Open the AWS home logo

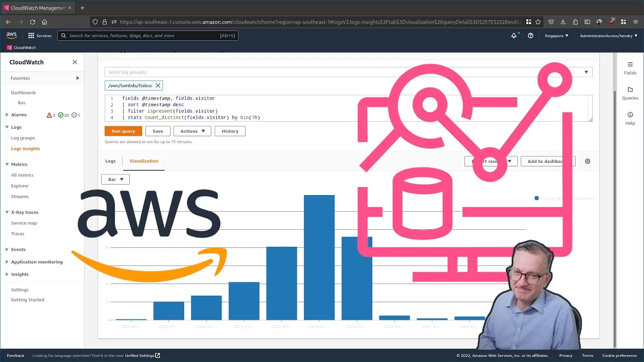[12, 36]
